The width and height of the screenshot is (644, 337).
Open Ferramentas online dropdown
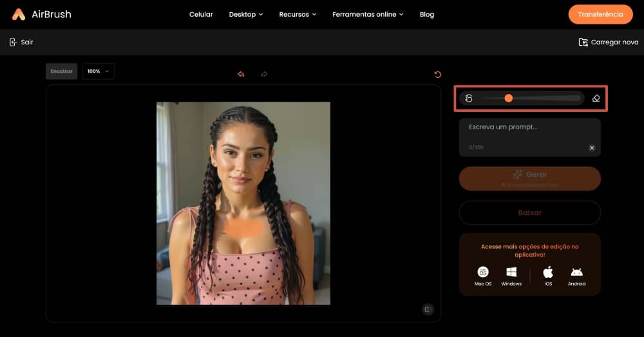pos(368,14)
